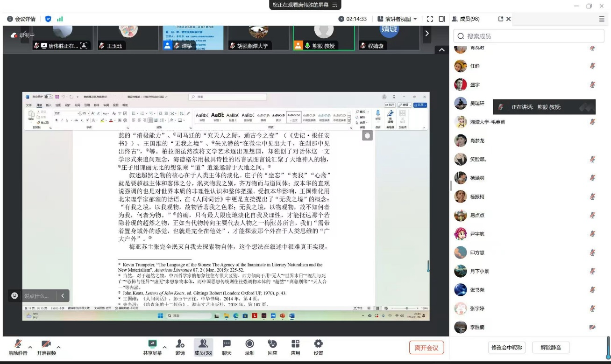The image size is (611, 364).
Task: Toggle microphone with 解除静音 in toolbar
Action: [18, 347]
